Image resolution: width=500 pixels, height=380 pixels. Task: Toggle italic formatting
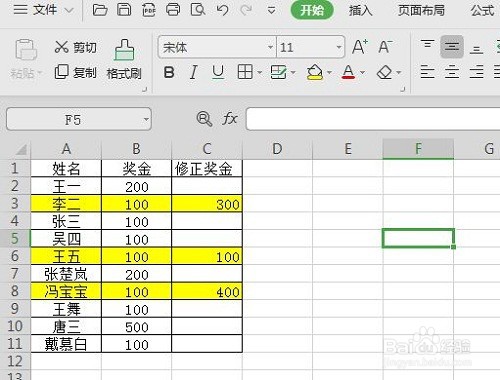click(x=193, y=72)
